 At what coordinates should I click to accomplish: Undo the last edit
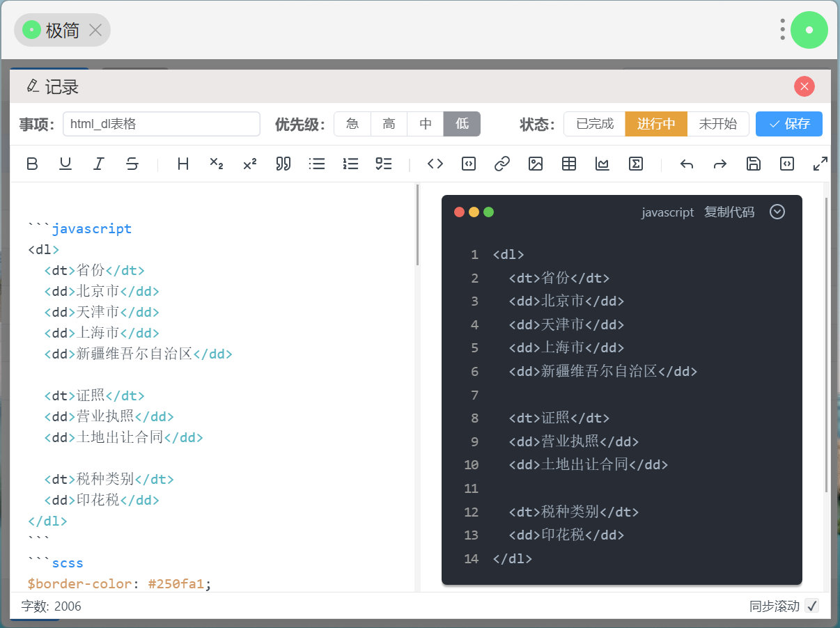pyautogui.click(x=687, y=164)
